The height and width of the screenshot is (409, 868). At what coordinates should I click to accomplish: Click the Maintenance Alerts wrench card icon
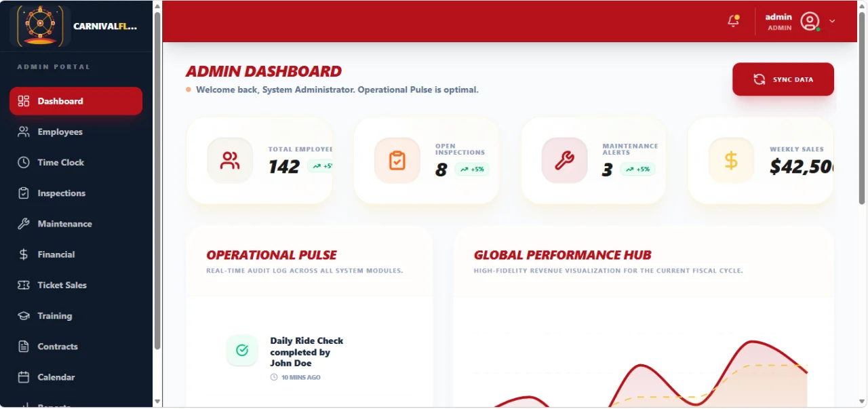pyautogui.click(x=564, y=161)
